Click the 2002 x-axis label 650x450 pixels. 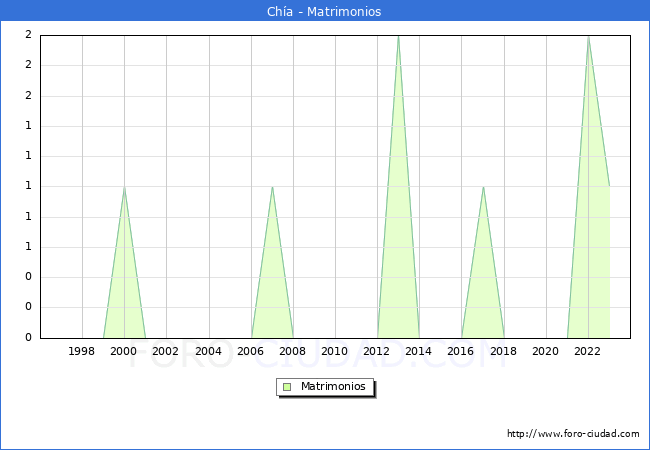[166, 351]
